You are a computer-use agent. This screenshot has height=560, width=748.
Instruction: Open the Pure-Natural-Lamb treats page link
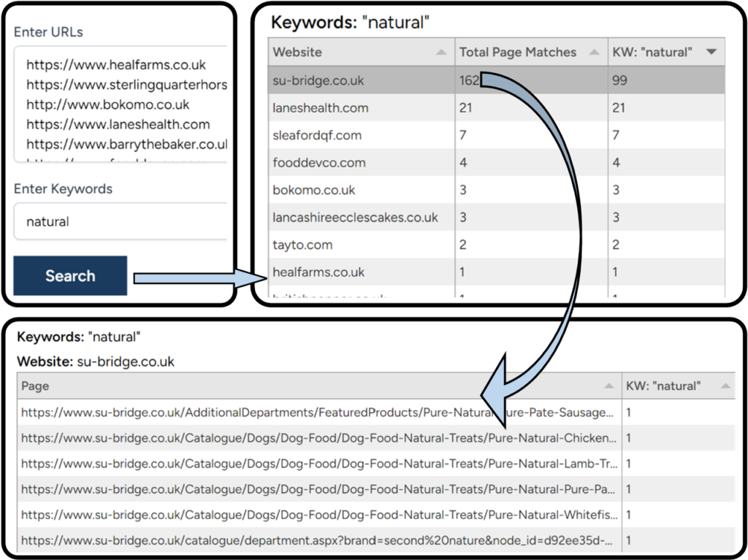pos(318,464)
